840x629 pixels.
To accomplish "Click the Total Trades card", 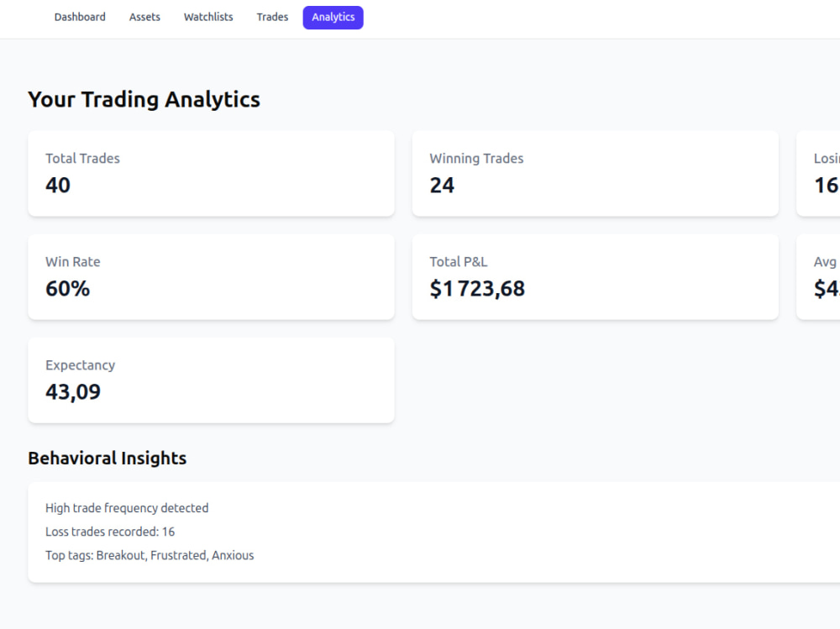I will [x=211, y=174].
